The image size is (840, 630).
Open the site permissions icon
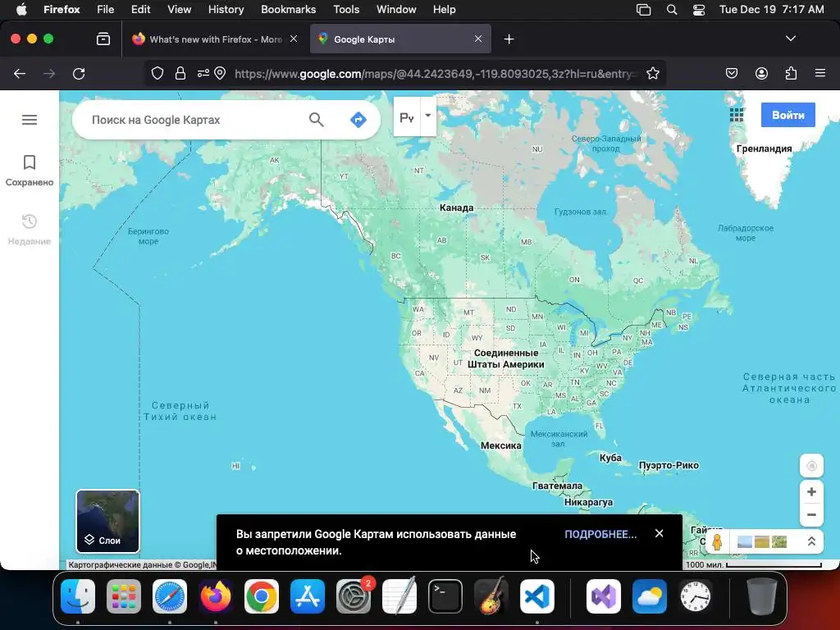click(203, 73)
